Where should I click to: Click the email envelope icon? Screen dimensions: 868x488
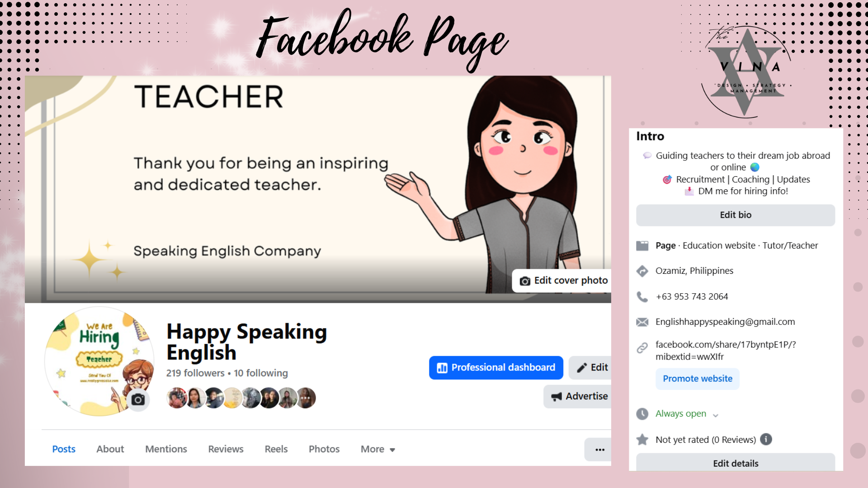642,322
